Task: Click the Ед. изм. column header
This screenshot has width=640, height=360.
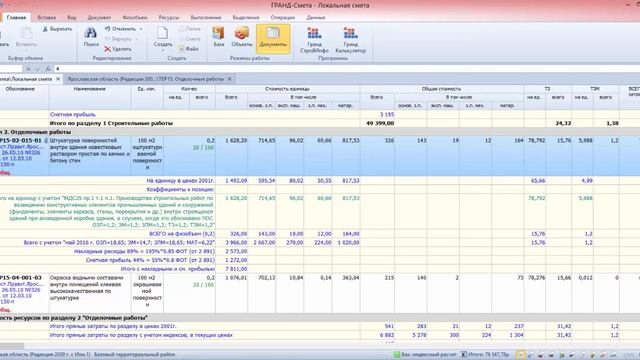Action: click(x=147, y=89)
